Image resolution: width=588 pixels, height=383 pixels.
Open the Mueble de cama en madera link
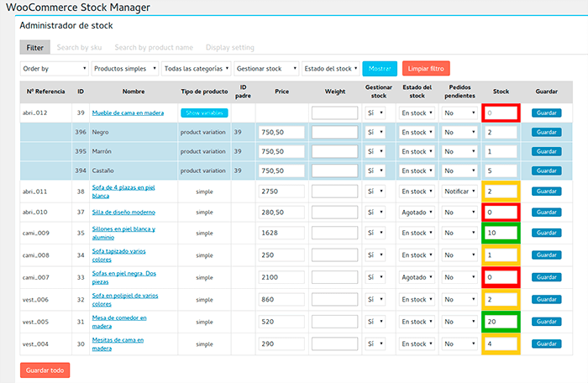point(128,113)
